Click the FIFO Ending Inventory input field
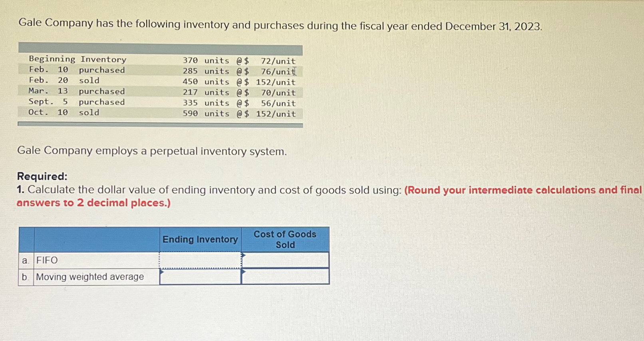This screenshot has width=644, height=341. pos(200,259)
